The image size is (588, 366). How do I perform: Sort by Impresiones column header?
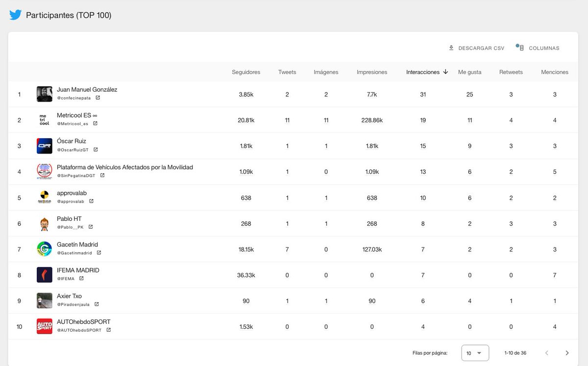tap(372, 72)
